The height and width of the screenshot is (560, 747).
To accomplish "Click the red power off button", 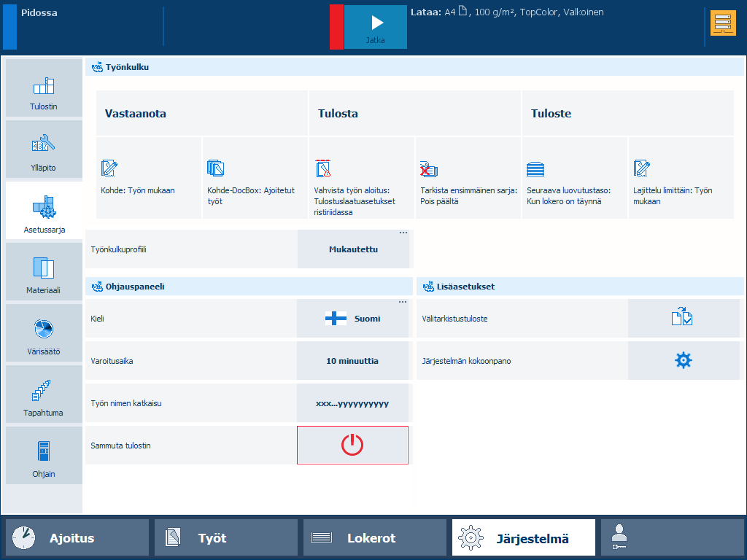I will pos(352,446).
